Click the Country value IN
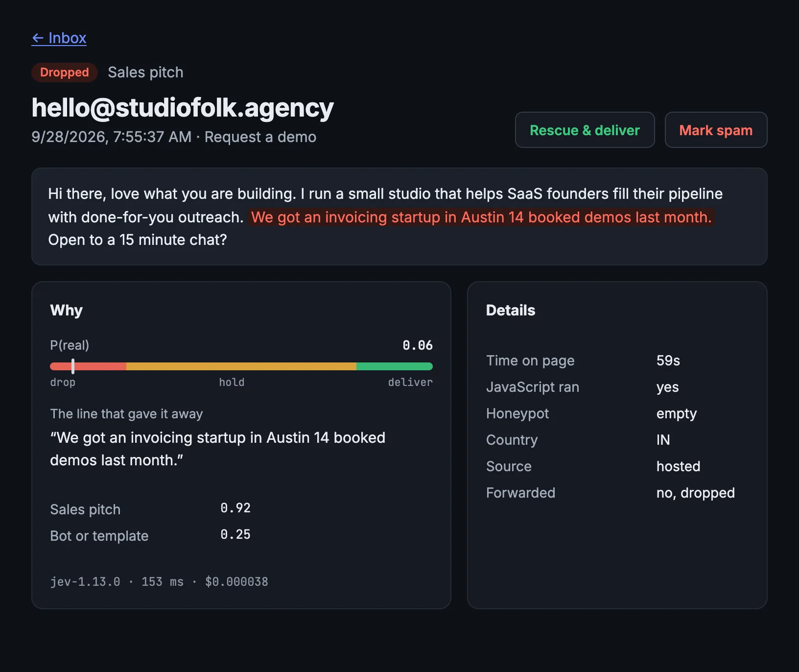The height and width of the screenshot is (672, 799). [x=663, y=440]
